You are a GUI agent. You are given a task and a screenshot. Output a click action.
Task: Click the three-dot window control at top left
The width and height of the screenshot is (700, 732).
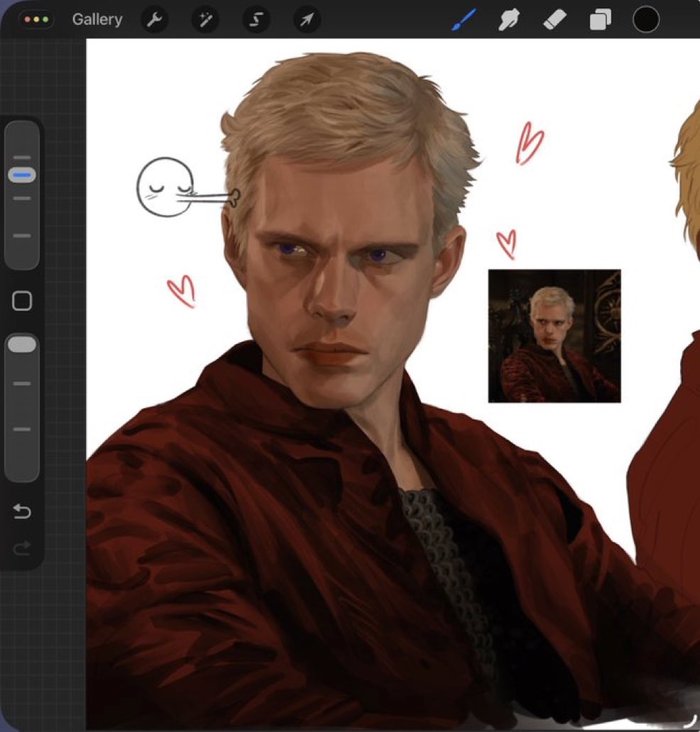pos(36,20)
